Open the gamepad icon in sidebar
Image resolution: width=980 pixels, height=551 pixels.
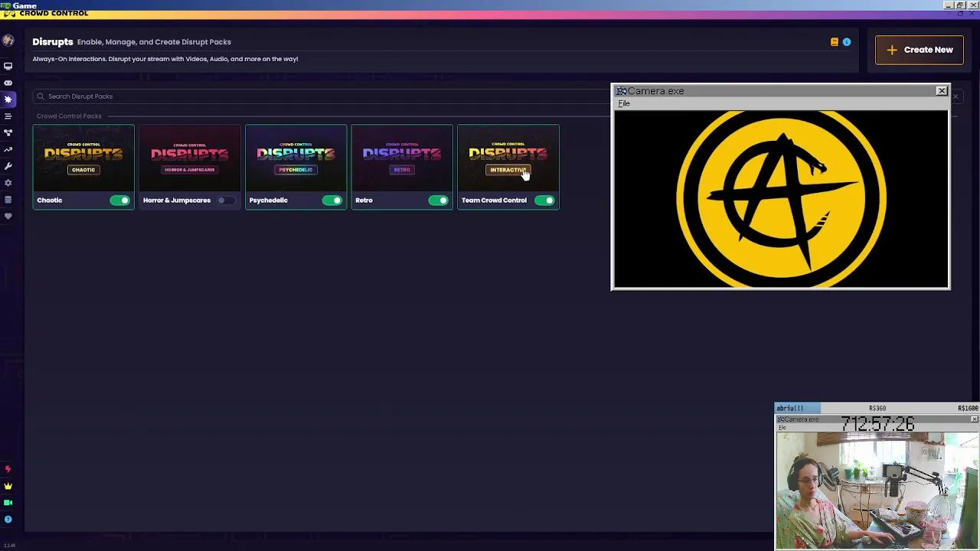click(8, 83)
